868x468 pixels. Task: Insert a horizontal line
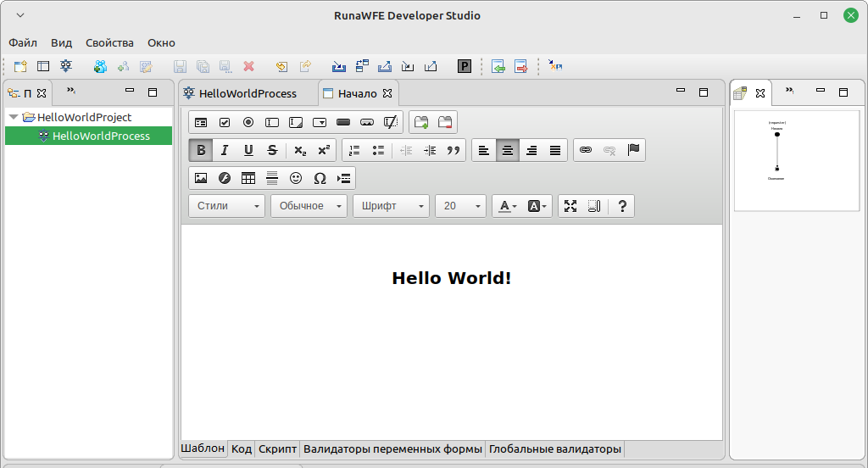point(272,178)
